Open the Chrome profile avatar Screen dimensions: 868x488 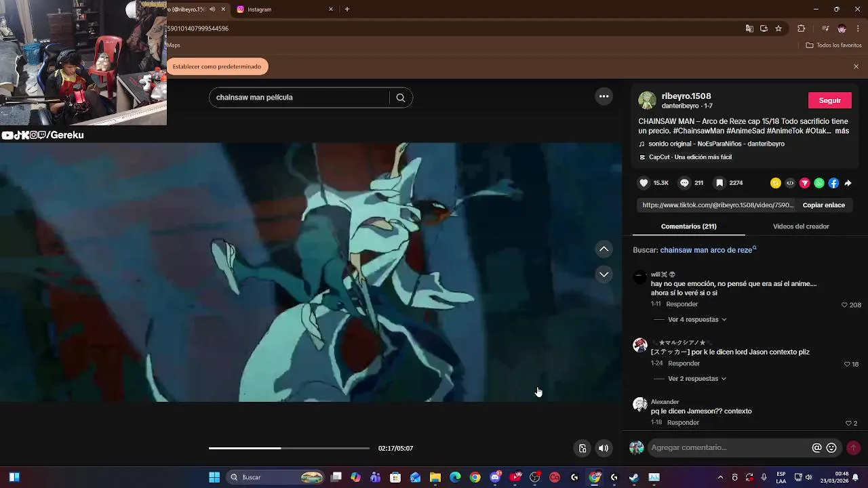[x=842, y=28]
